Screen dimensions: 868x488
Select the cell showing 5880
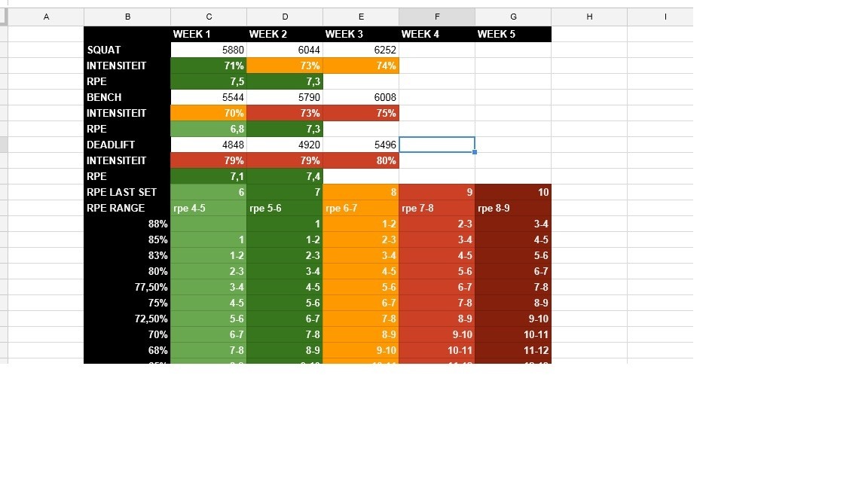(x=209, y=50)
